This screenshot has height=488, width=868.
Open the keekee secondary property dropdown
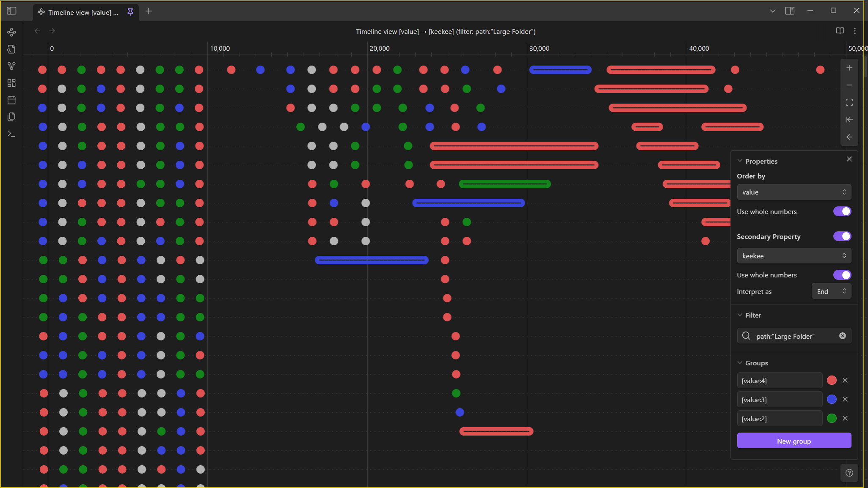point(794,256)
